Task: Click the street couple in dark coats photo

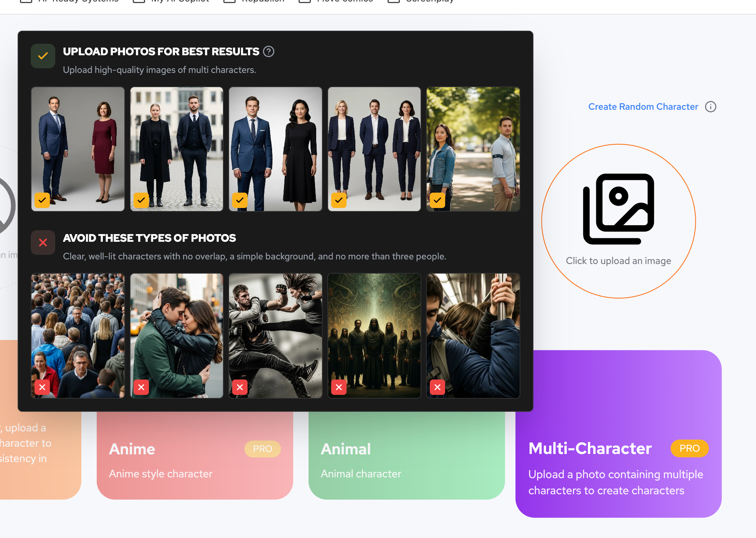Action: pyautogui.click(x=177, y=149)
